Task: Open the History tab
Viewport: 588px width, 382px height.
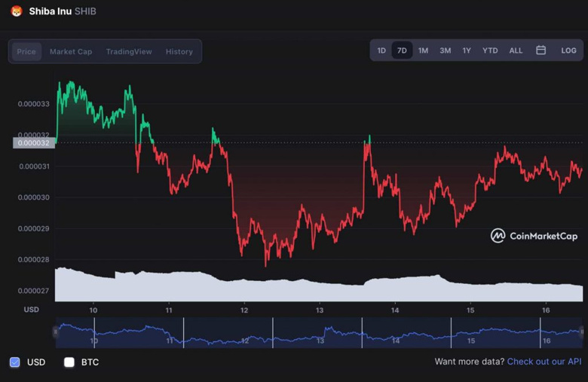Action: (x=179, y=51)
